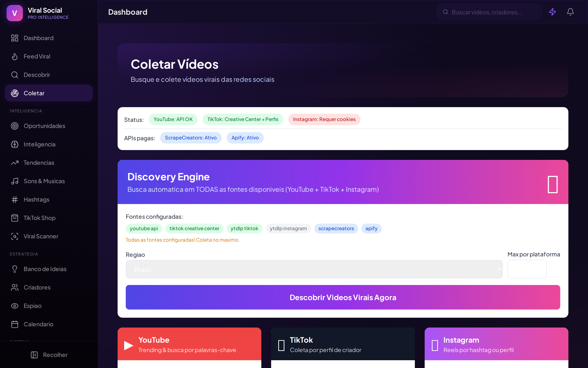Click the Feed Viral flame icon
This screenshot has height=368, width=588.
coord(14,56)
